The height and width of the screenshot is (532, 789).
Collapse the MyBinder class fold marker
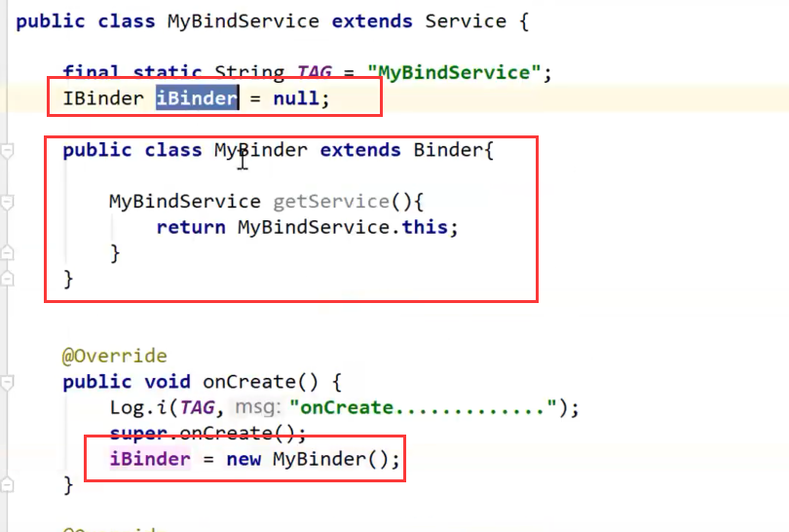tap(7, 150)
